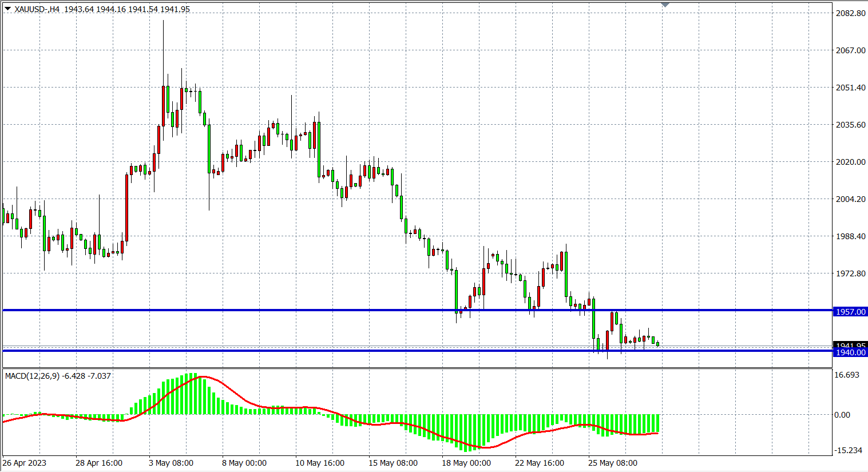Click the gray chart shift marker at top
The width and height of the screenshot is (868, 472).
pos(665,5)
